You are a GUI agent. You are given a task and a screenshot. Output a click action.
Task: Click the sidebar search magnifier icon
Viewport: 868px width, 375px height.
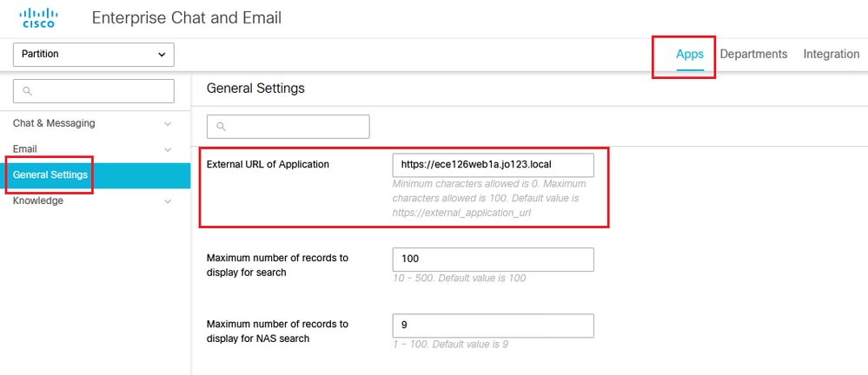tap(28, 91)
